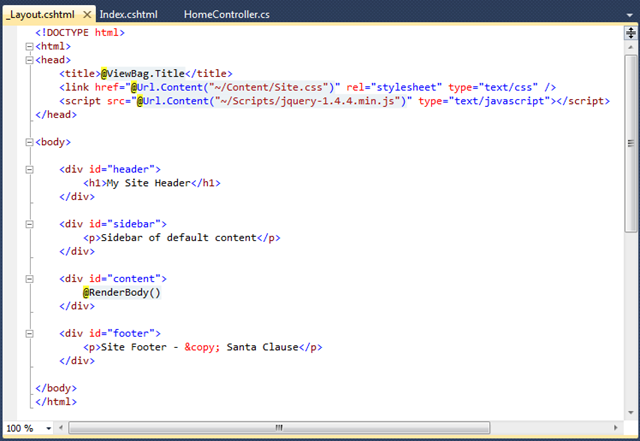The height and width of the screenshot is (441, 640).
Task: Collapse the body element outline
Action: tap(29, 142)
